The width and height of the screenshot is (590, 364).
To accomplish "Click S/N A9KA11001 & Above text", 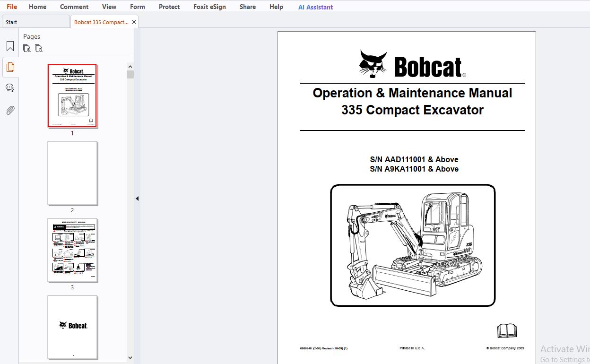I will (x=414, y=169).
